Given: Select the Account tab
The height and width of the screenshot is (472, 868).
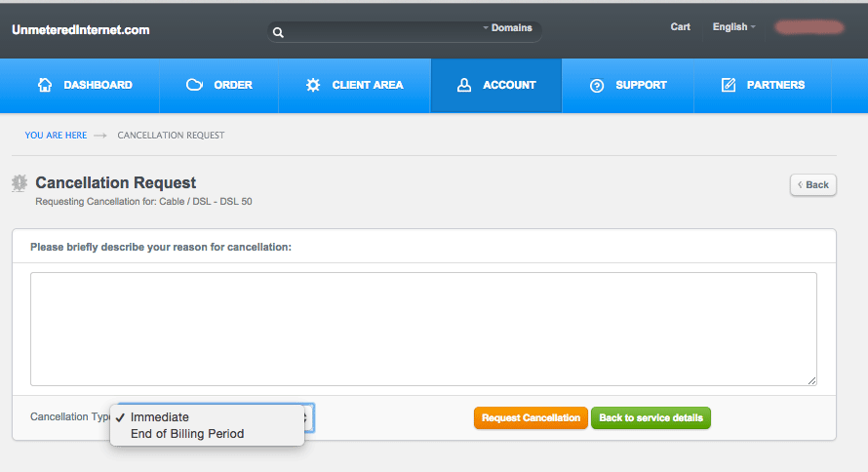Looking at the screenshot, I should coord(496,85).
